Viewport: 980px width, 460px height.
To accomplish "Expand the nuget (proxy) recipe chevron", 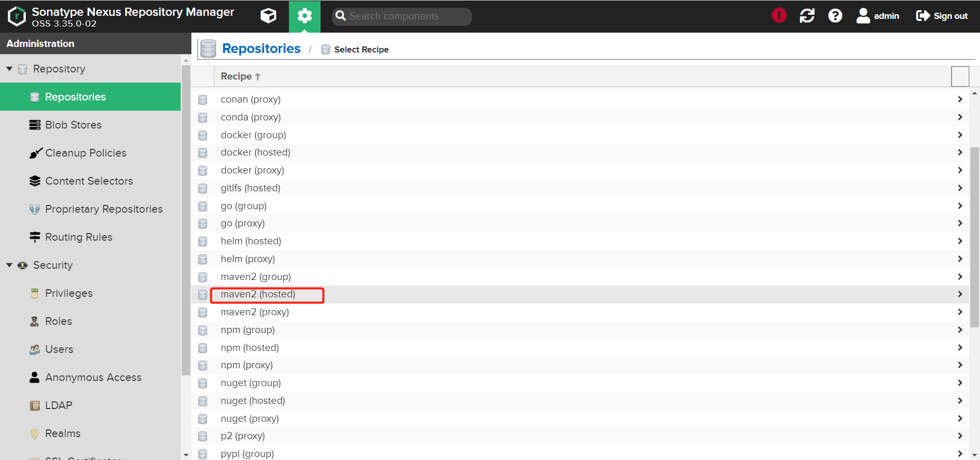I will pos(960,419).
